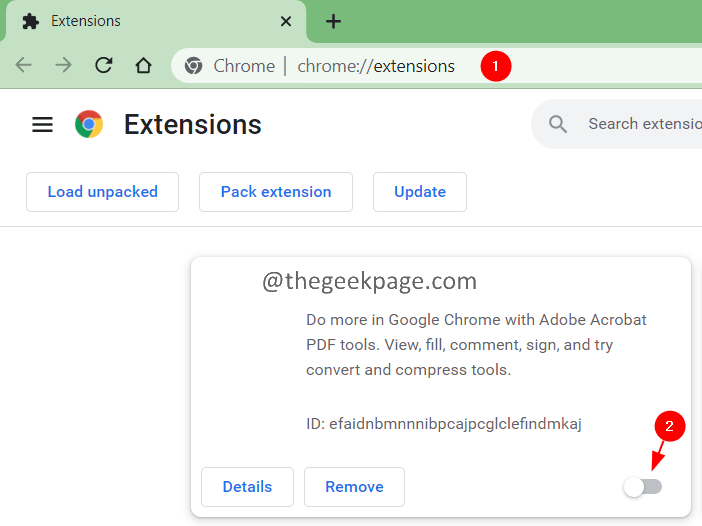Enable the Adobe Acrobat extension toggle
This screenshot has height=526, width=702.
642,487
